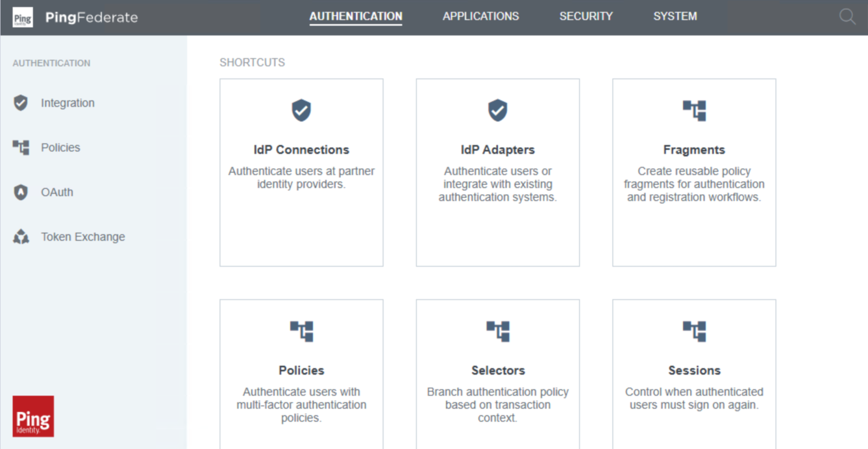The height and width of the screenshot is (449, 868).
Task: Expand OAuth label in the sidebar
Action: point(57,193)
